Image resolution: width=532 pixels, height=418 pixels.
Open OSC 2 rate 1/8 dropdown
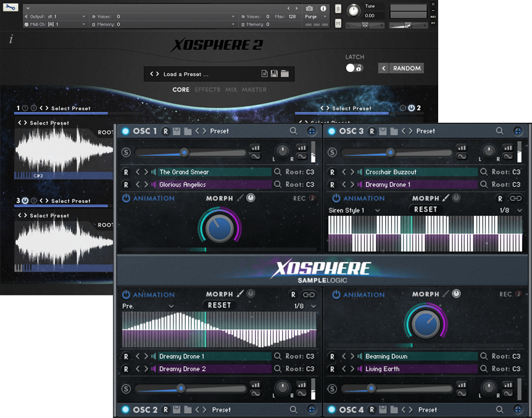305,306
